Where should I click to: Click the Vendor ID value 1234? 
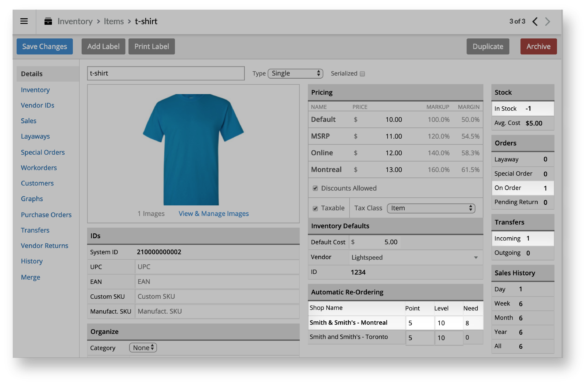point(358,272)
